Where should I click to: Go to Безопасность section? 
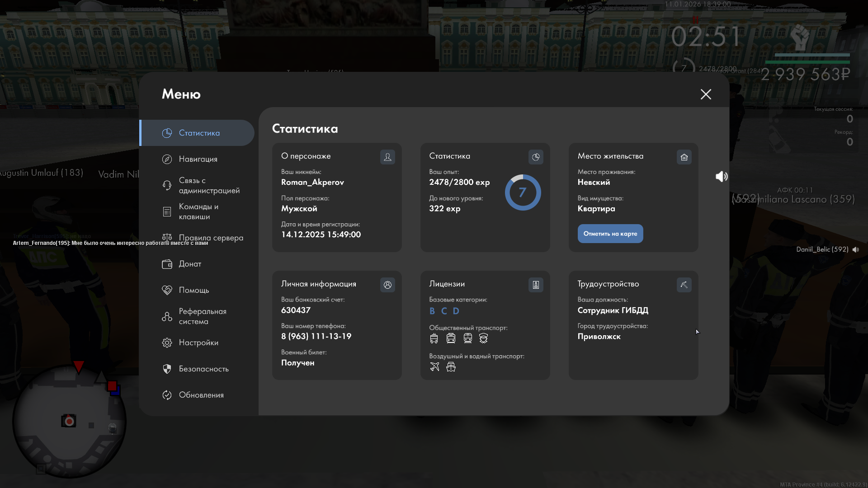click(x=203, y=369)
